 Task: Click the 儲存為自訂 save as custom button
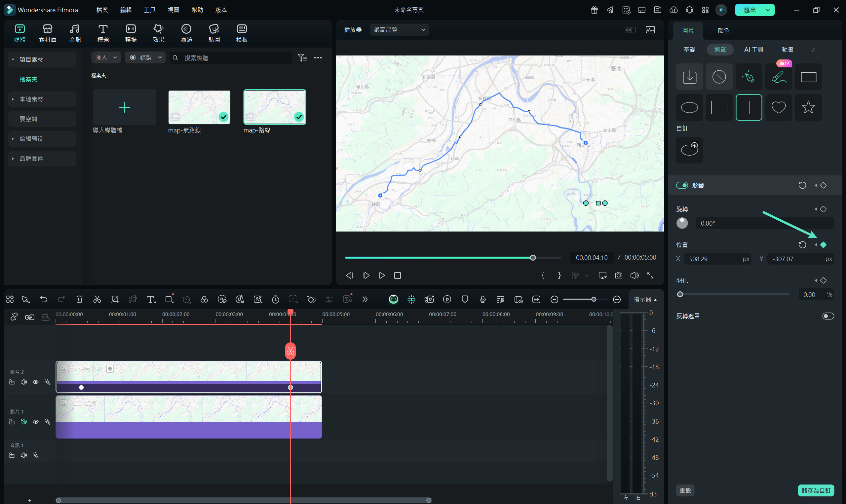point(816,490)
